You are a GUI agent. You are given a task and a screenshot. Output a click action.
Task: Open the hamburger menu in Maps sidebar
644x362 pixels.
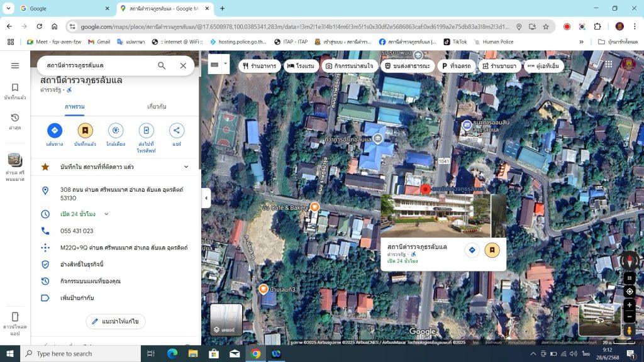pos(15,65)
